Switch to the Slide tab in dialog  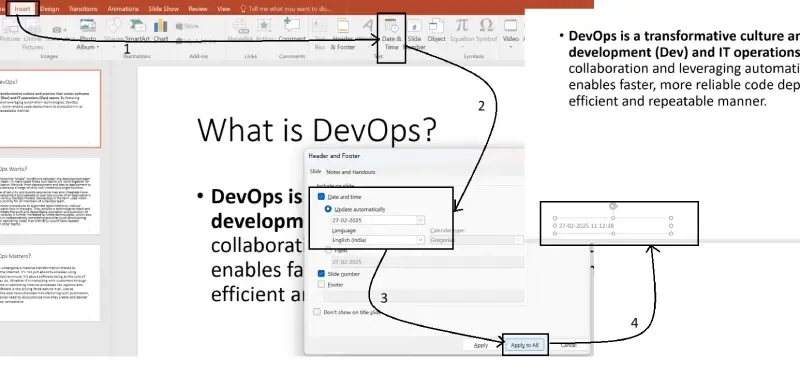click(315, 172)
